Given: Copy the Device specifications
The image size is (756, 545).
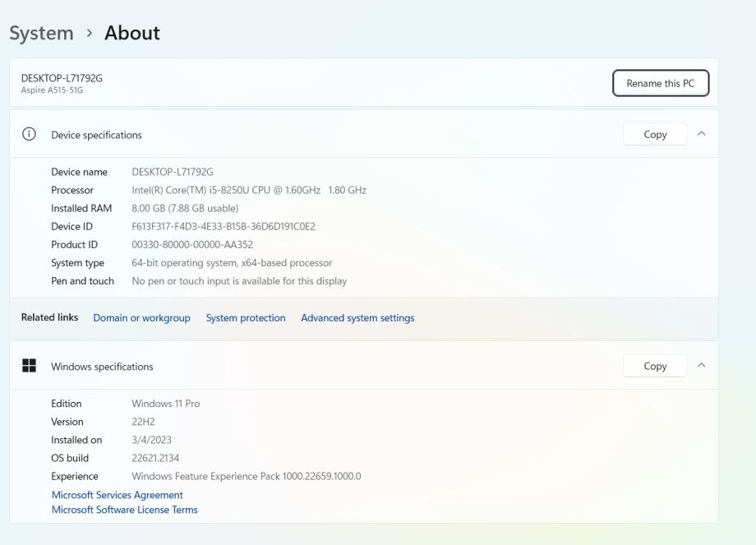Looking at the screenshot, I should 655,134.
